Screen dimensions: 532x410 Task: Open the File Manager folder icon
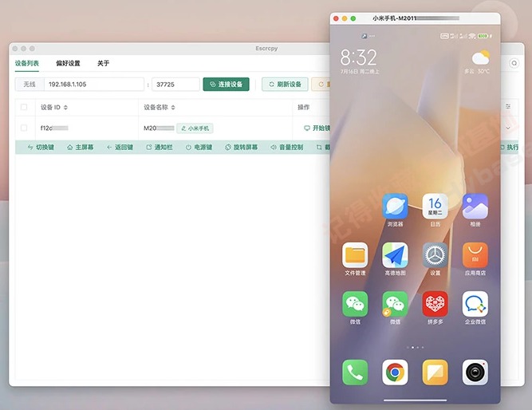(x=355, y=255)
